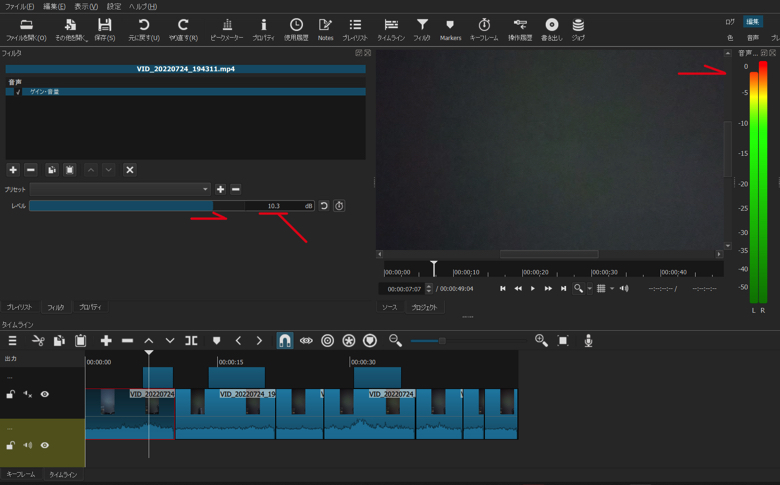
Task: Open the timeline hamburger menu
Action: [x=12, y=341]
